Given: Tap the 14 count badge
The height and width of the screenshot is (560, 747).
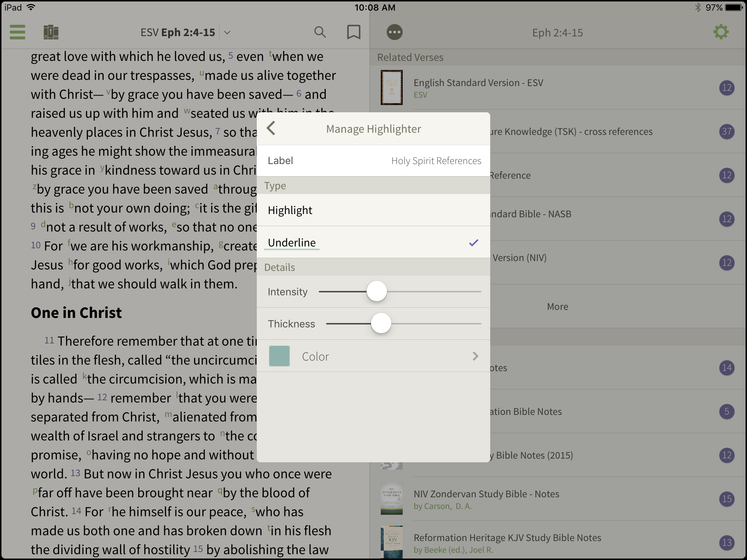Looking at the screenshot, I should pyautogui.click(x=727, y=367).
